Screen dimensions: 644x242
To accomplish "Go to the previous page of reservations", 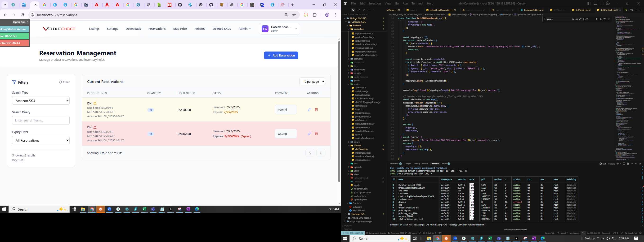I will pos(310,153).
